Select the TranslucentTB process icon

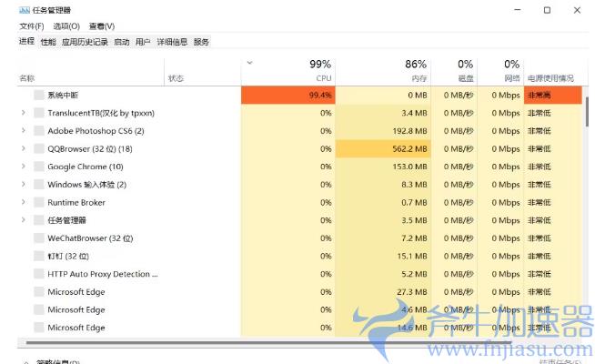click(39, 113)
